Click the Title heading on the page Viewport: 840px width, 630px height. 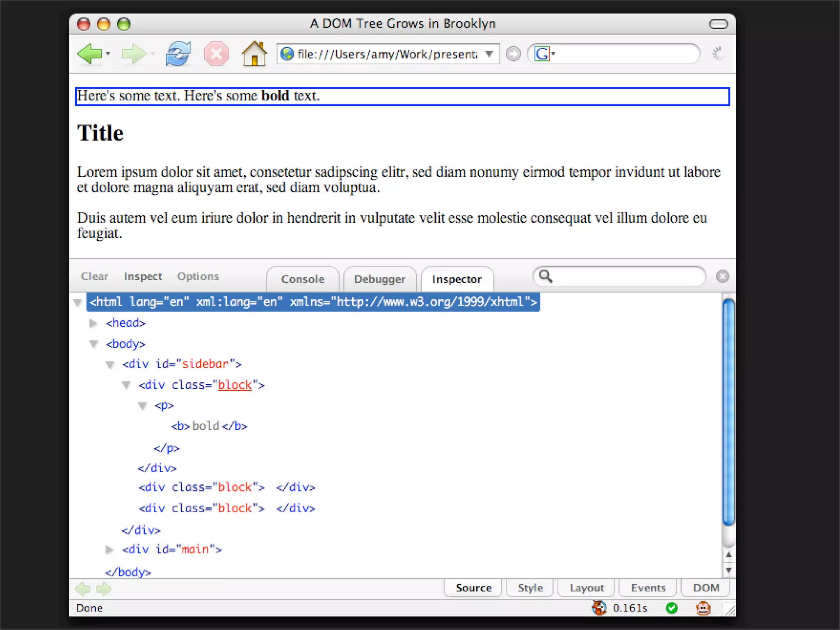coord(100,133)
